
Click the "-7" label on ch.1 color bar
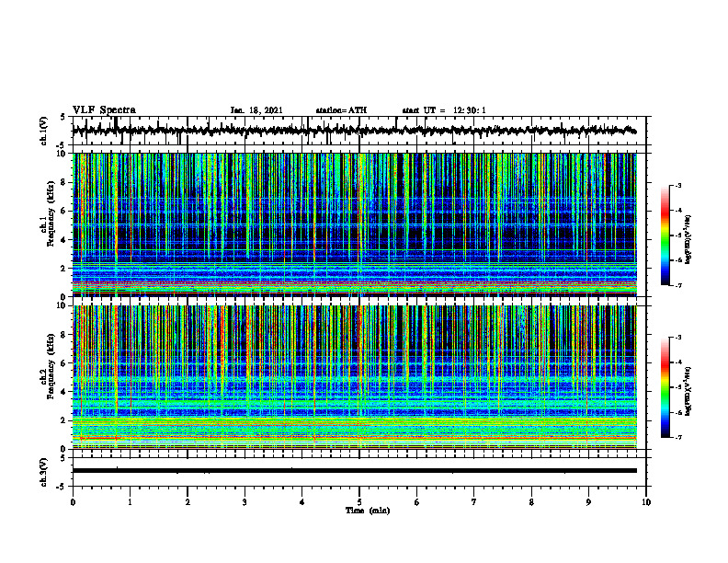point(677,286)
